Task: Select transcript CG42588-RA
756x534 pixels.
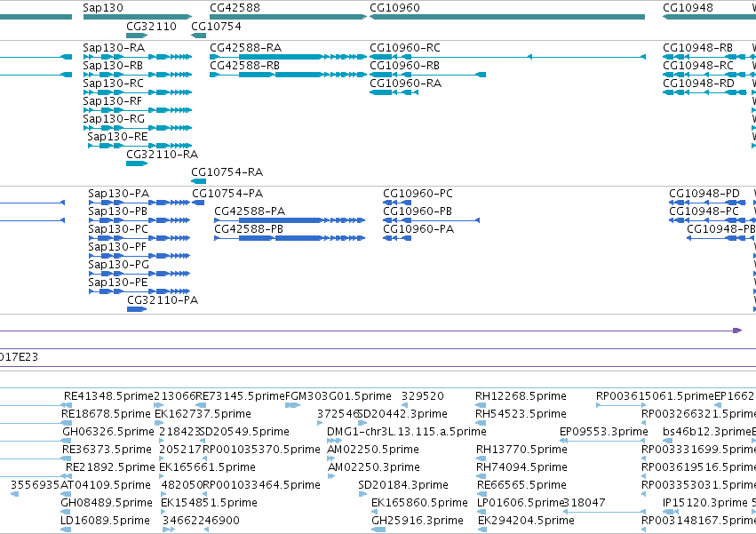Action: tap(245, 47)
